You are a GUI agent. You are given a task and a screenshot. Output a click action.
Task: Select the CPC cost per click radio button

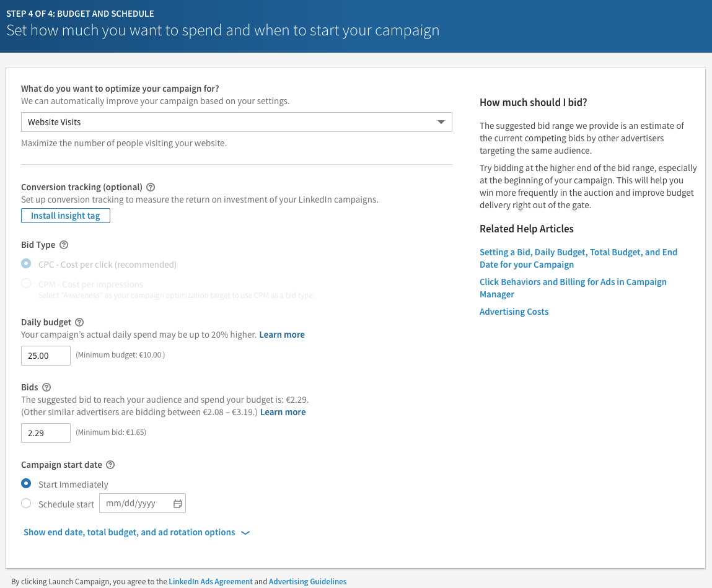(x=26, y=263)
